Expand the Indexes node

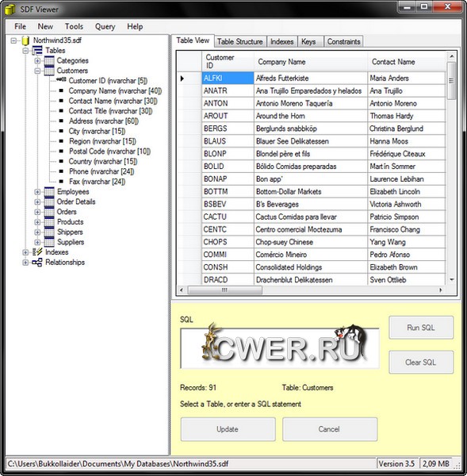(25, 252)
